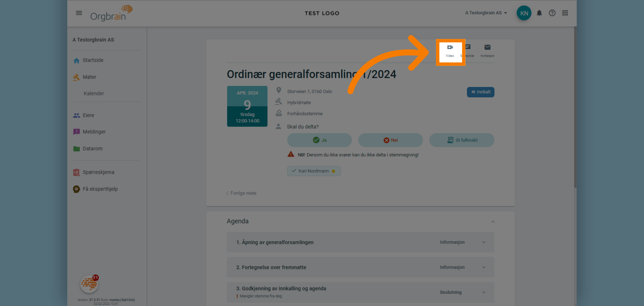Click the Forhåndsstemme label
This screenshot has width=644, height=306.
point(305,114)
